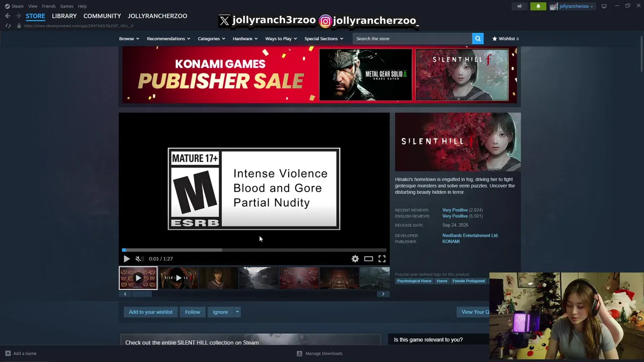
Task: Expand the Hardware menu
Action: 245,39
